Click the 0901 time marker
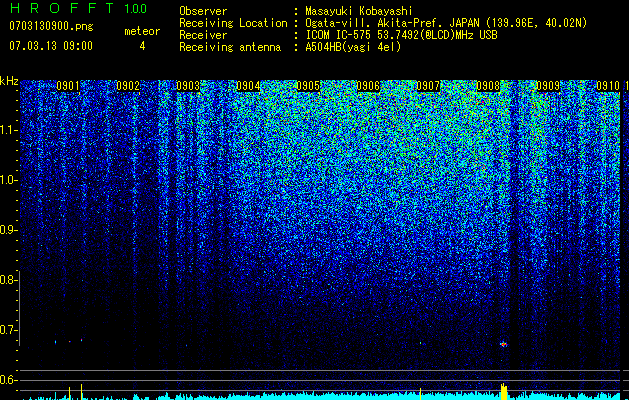Image resolution: width=629 pixels, height=400 pixels. point(68,86)
